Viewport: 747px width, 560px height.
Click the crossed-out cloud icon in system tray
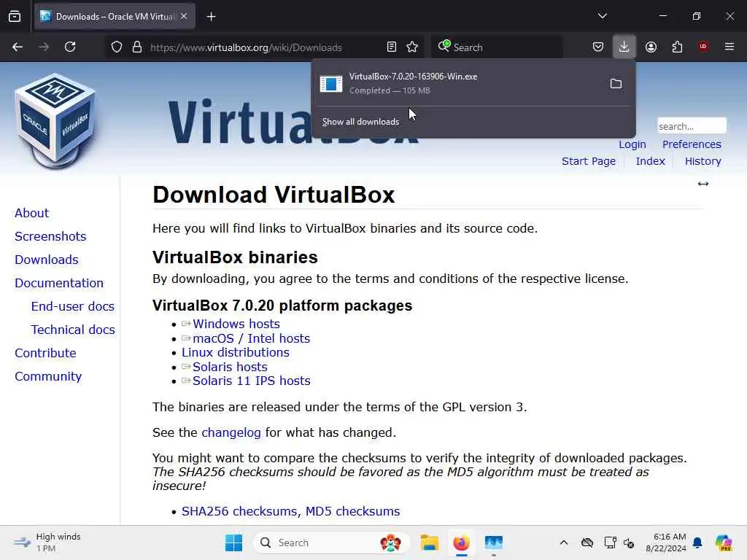587,542
